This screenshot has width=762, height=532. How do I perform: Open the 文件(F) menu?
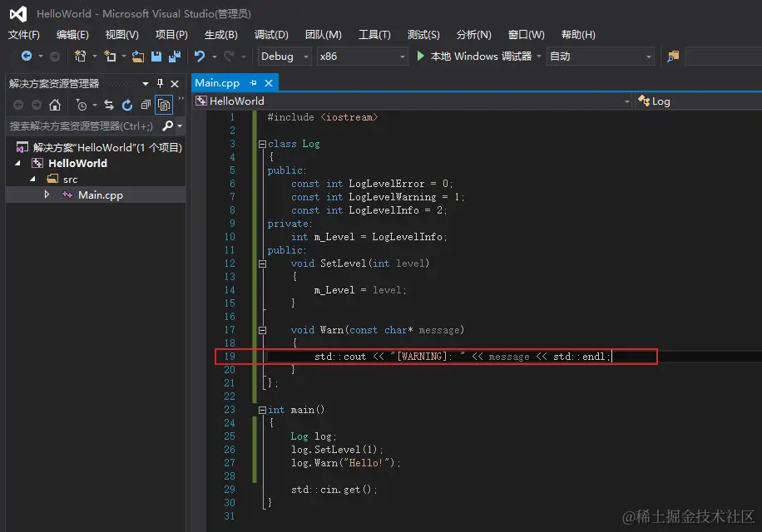click(24, 34)
